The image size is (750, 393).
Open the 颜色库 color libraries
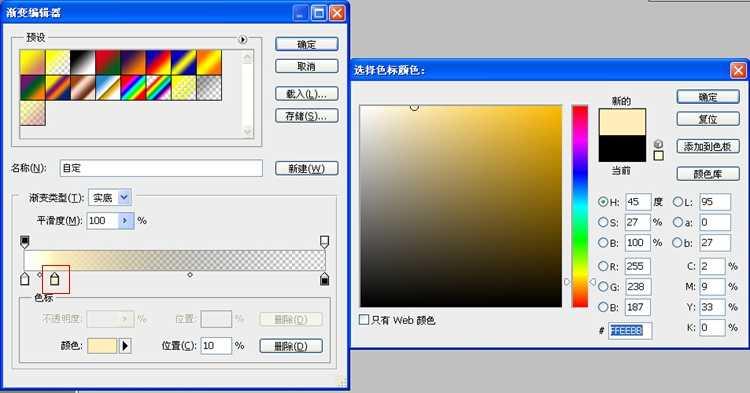point(708,174)
